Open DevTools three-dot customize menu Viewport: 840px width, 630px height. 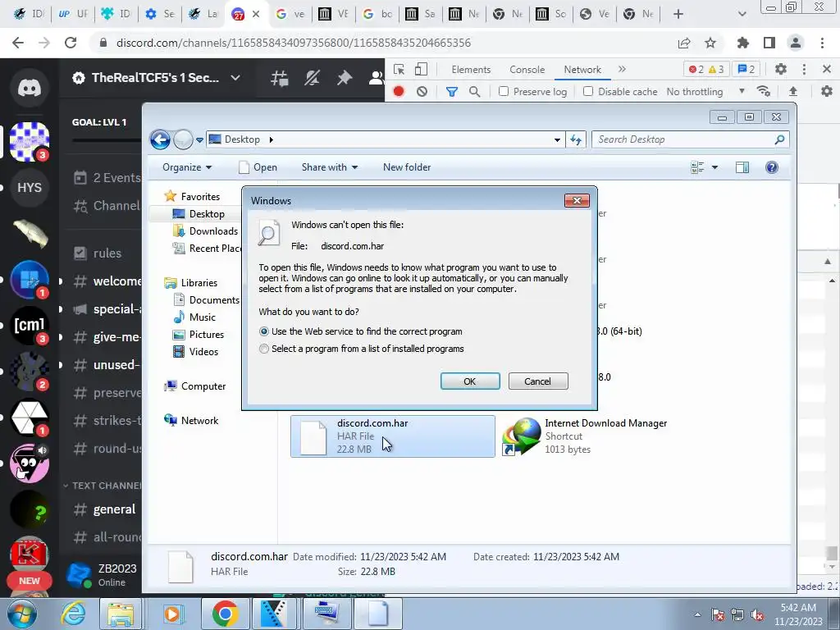click(804, 69)
